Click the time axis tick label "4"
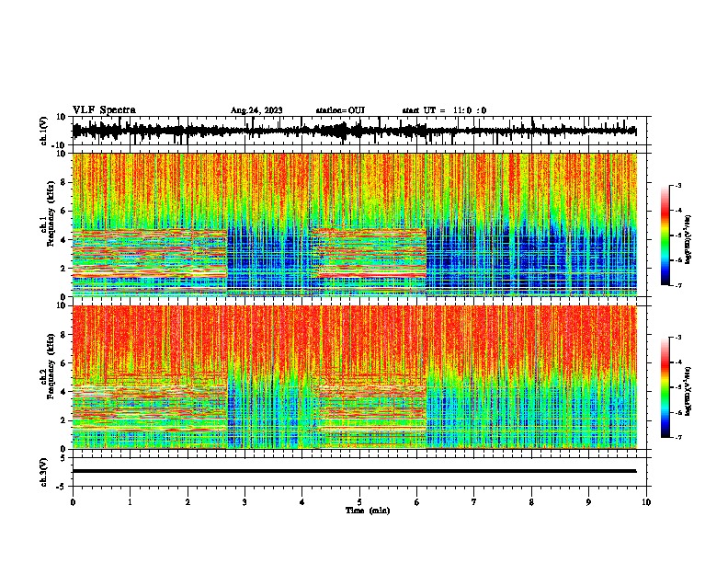 click(302, 501)
